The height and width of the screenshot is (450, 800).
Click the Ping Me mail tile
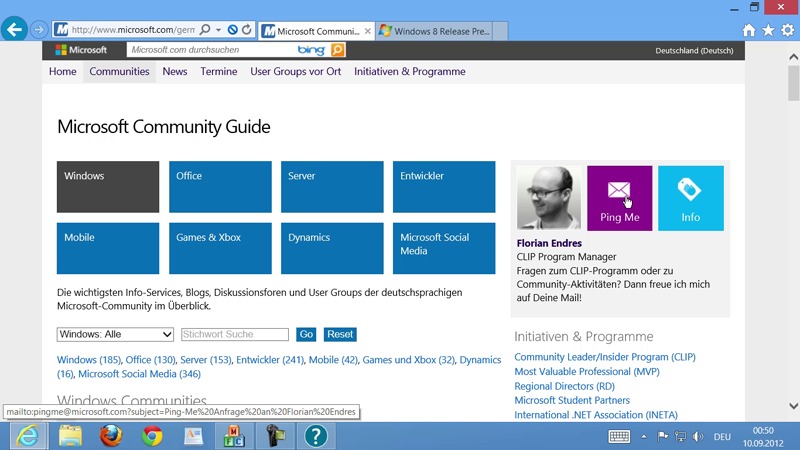tap(619, 198)
